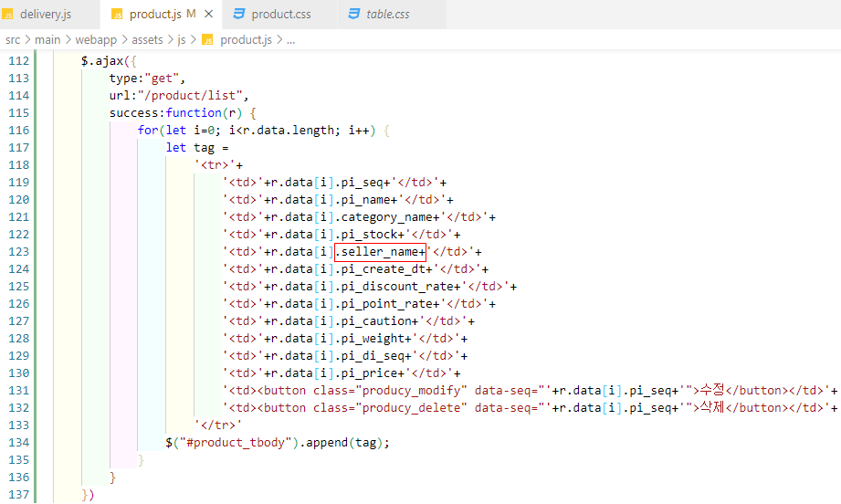Viewport: 841px width, 504px height.
Task: Click '.append(tag)' on line 134
Action: pos(342,442)
